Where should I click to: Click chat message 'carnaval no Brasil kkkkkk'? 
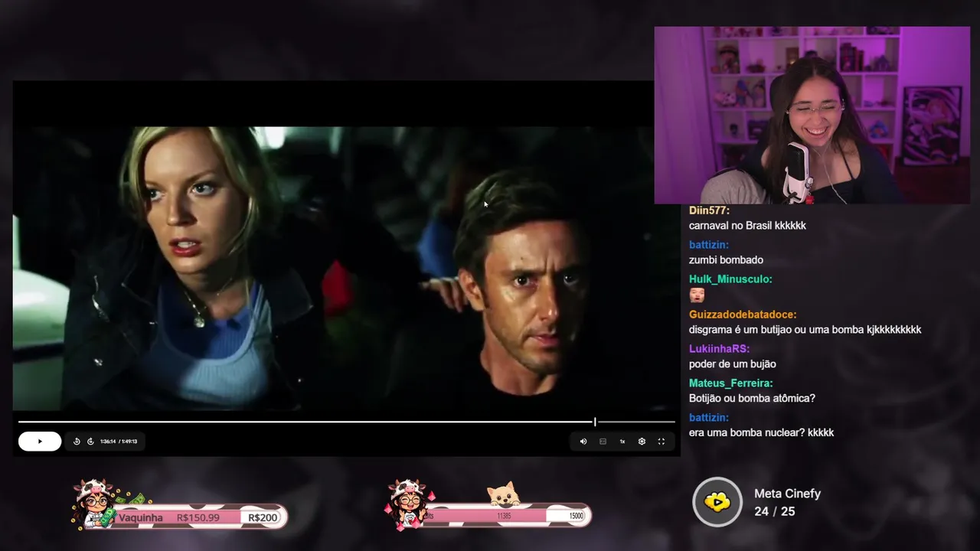[x=747, y=226]
